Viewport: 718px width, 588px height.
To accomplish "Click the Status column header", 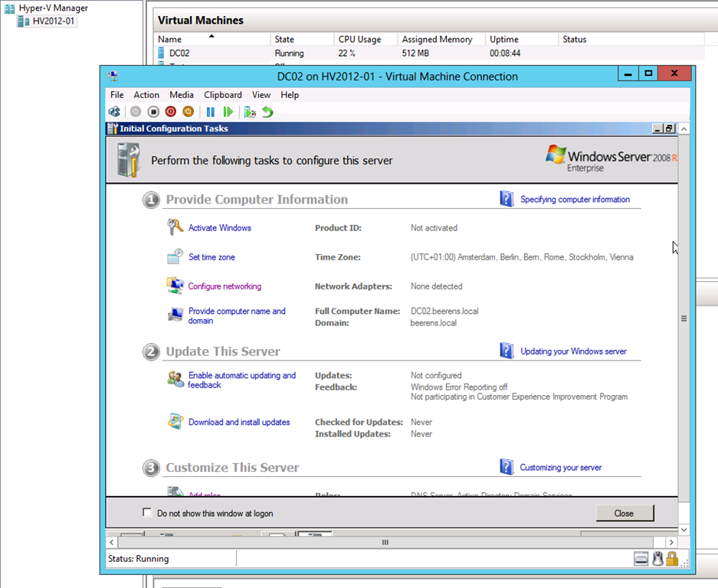I will [x=631, y=39].
